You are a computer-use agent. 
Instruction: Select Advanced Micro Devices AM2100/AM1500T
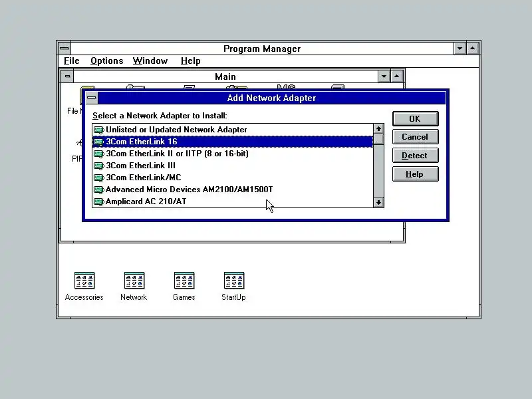(x=232, y=190)
